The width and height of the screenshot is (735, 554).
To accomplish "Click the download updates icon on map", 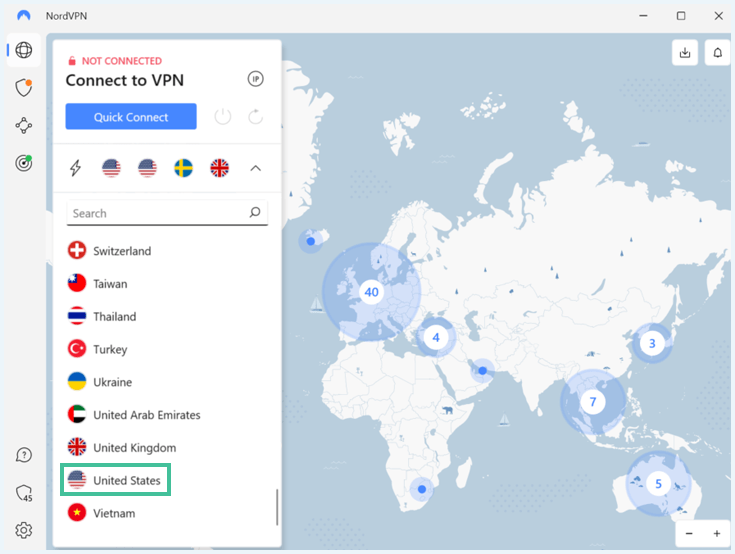I will pyautogui.click(x=685, y=52).
